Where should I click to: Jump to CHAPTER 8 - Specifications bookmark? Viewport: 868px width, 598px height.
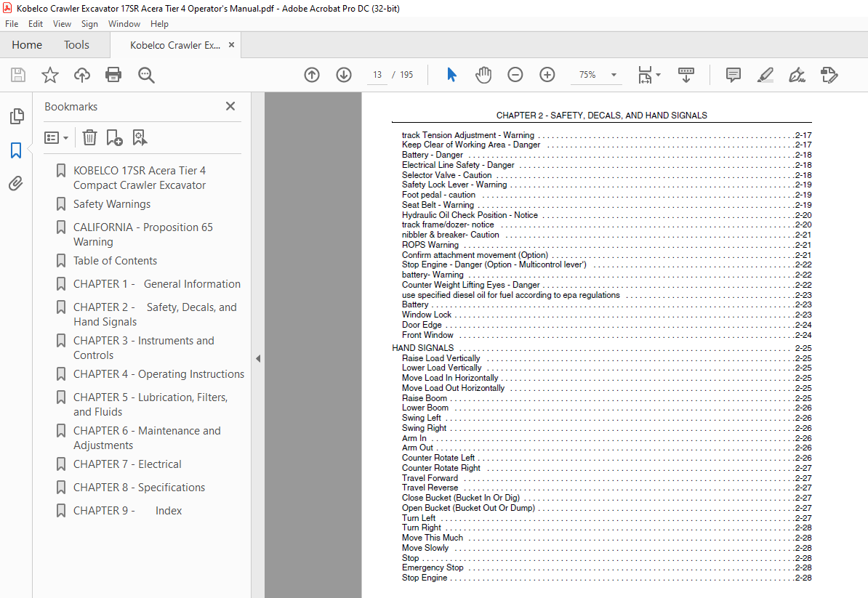(139, 488)
